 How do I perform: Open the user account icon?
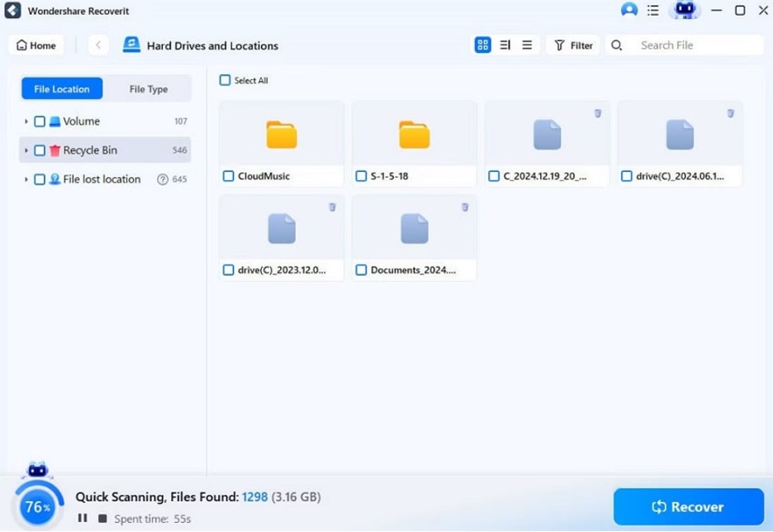pyautogui.click(x=629, y=10)
